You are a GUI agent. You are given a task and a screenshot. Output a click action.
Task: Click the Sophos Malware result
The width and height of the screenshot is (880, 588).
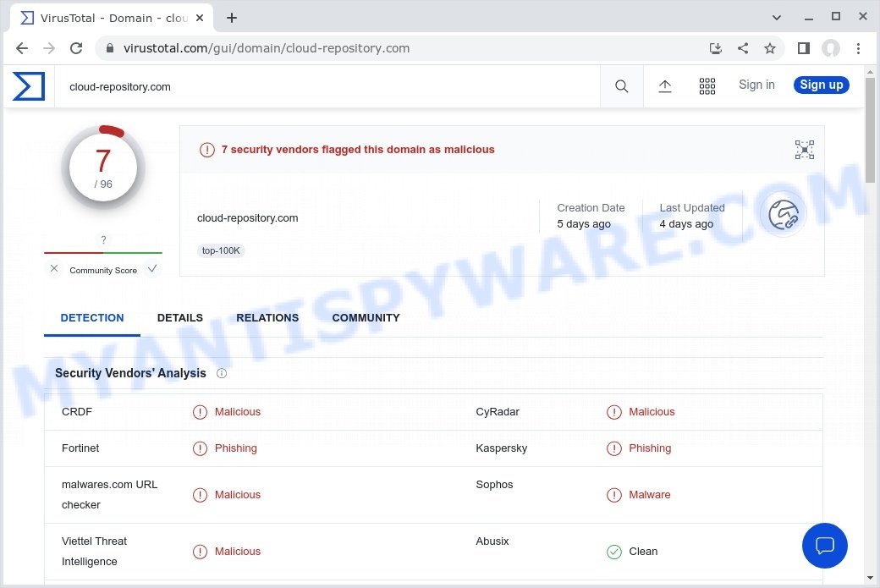[649, 495]
